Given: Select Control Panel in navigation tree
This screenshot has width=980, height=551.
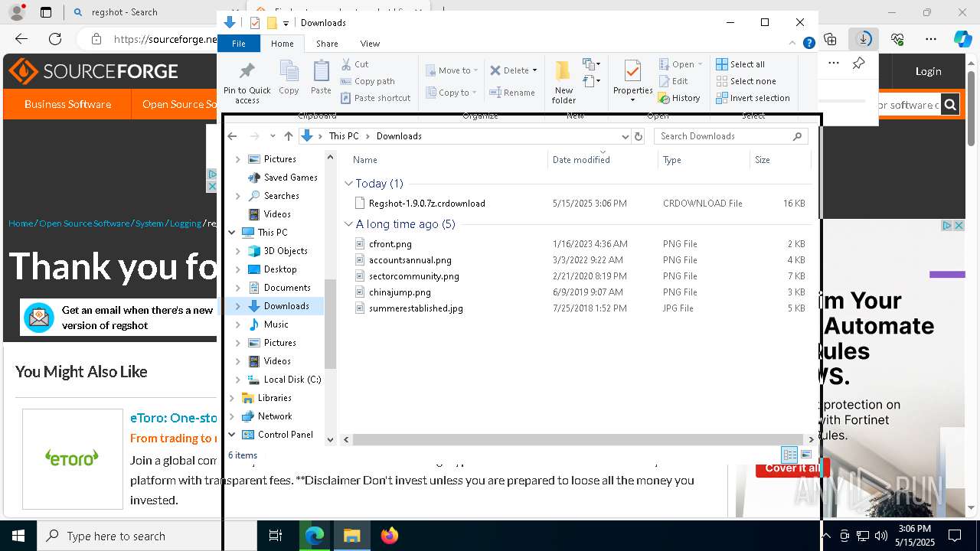Looking at the screenshot, I should point(285,435).
